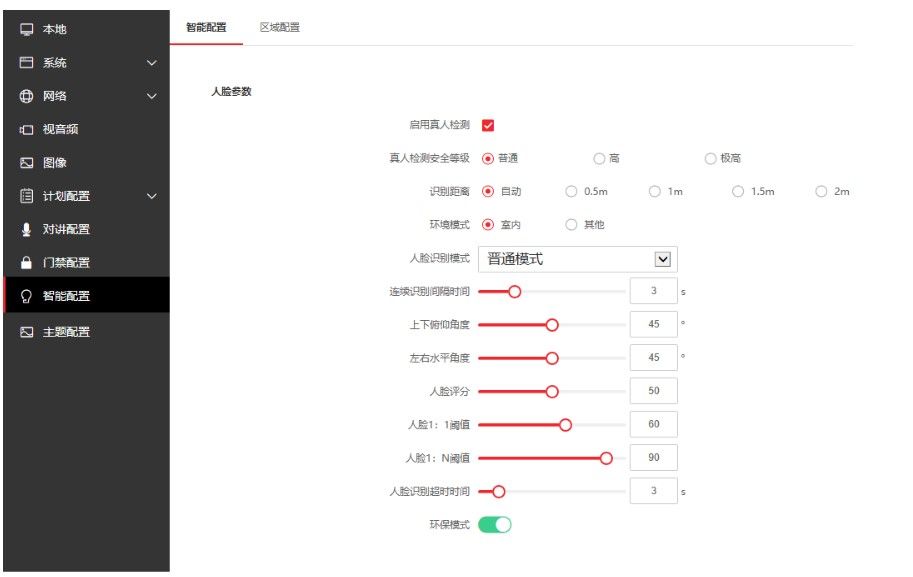Image resolution: width=913 pixels, height=577 pixels.
Task: Select 自动 recognition distance
Action: coord(488,192)
